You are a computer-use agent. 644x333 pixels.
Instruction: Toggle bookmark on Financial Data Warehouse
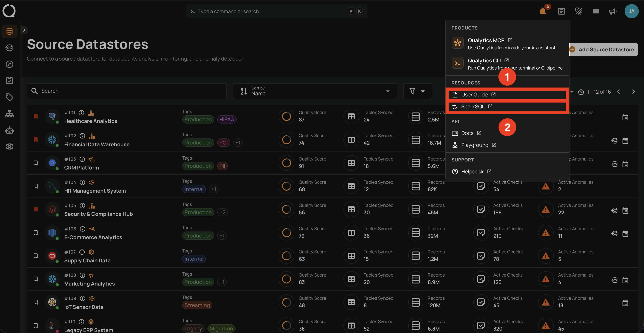(36, 140)
